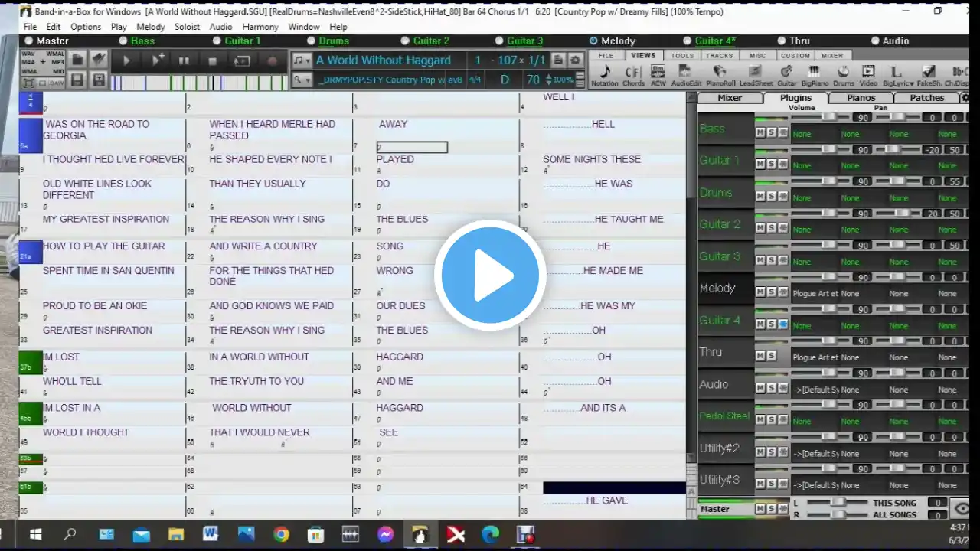Image resolution: width=980 pixels, height=551 pixels.
Task: Select the Audio track radio button
Action: [875, 41]
